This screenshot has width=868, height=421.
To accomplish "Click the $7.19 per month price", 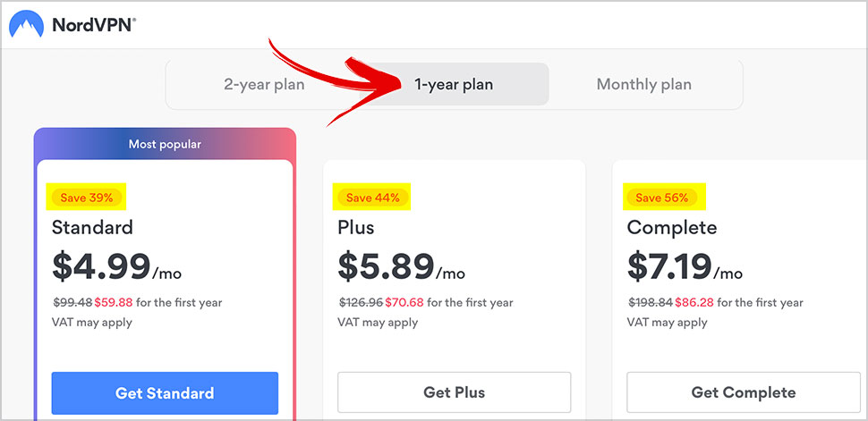I will [x=685, y=266].
